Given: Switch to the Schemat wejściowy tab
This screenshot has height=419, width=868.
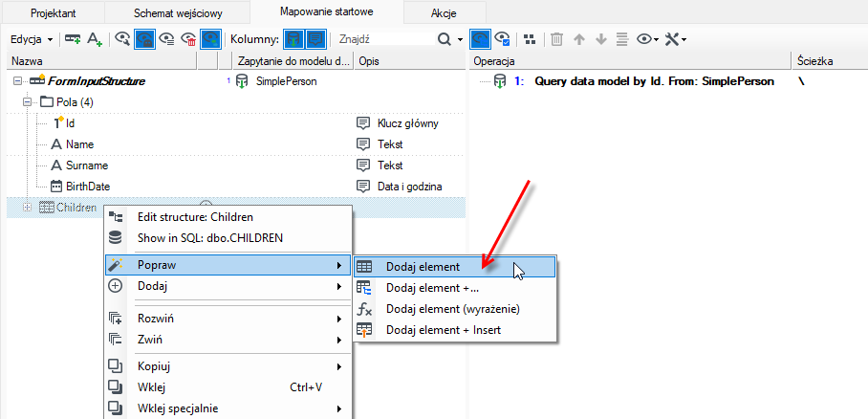Looking at the screenshot, I should pos(177,13).
